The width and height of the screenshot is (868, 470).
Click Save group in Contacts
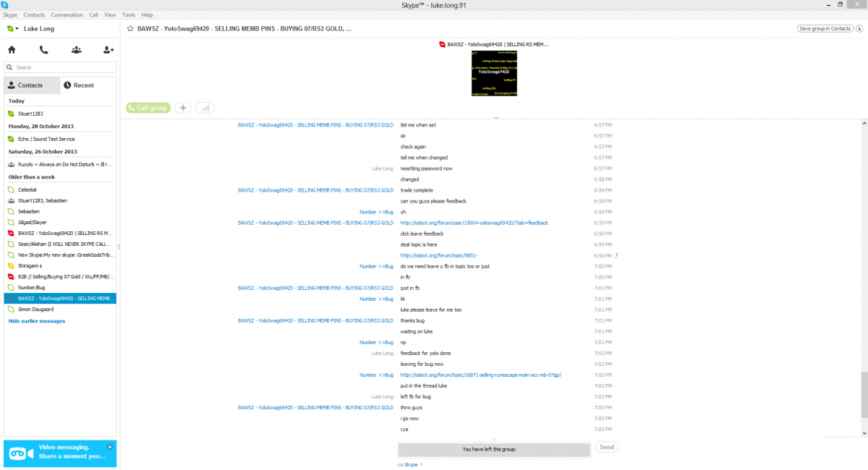tap(825, 29)
